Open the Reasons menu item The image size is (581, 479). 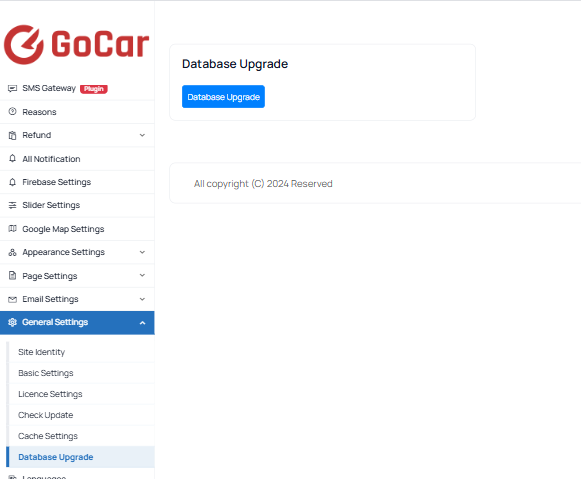77,112
